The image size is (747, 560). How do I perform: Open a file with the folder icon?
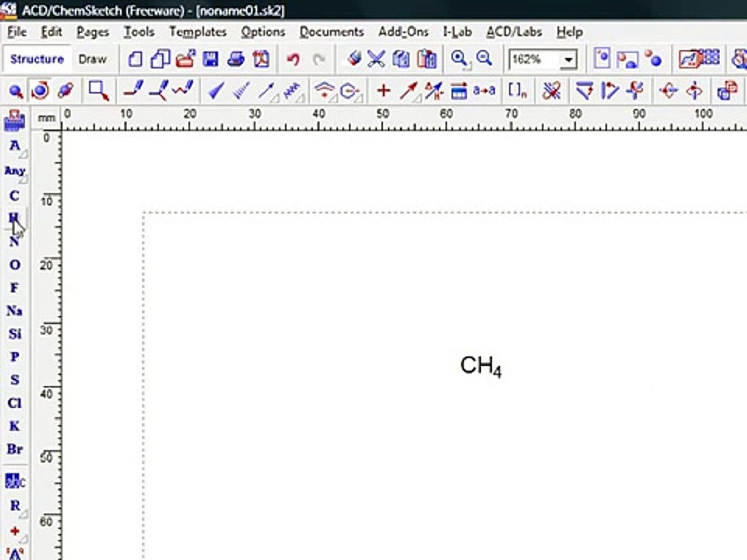[x=186, y=59]
